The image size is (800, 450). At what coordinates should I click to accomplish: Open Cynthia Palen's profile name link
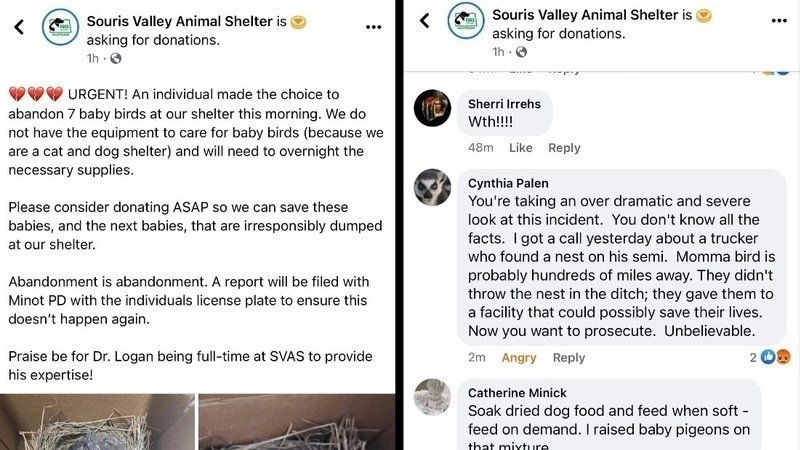(508, 183)
